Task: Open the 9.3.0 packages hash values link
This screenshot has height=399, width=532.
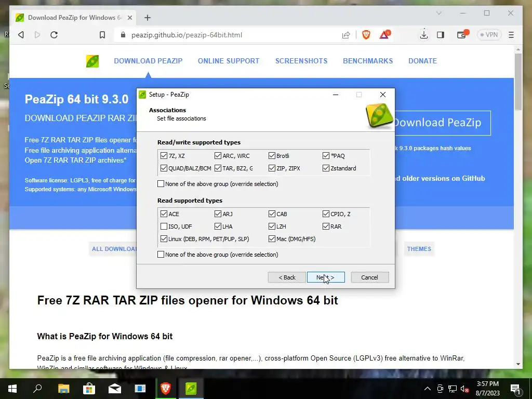Action: pyautogui.click(x=433, y=148)
